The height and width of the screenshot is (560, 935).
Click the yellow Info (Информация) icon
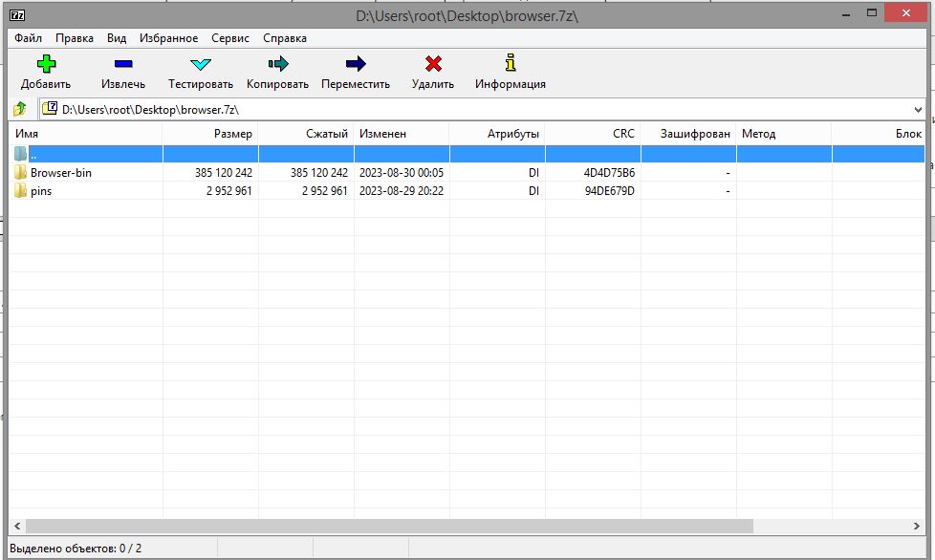point(511,65)
